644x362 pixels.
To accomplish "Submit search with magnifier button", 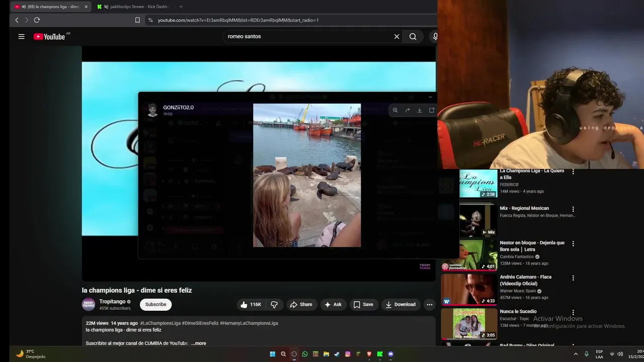I will click(x=413, y=36).
